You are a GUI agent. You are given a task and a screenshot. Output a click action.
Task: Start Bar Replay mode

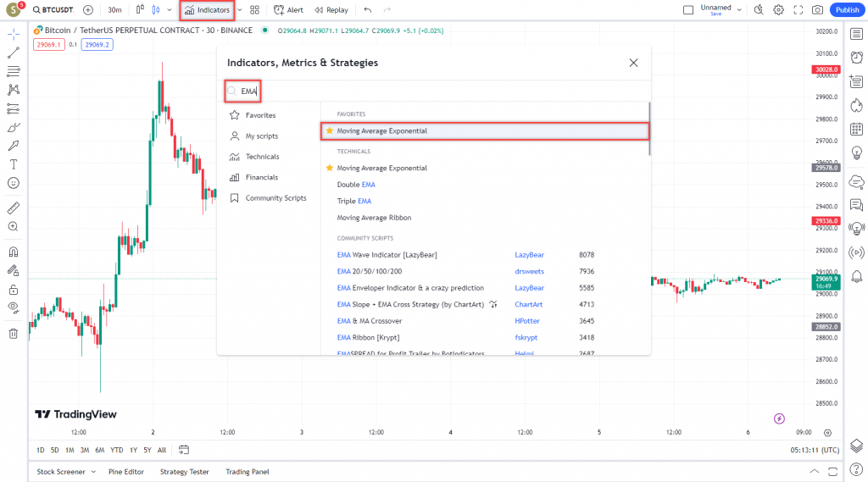click(331, 10)
